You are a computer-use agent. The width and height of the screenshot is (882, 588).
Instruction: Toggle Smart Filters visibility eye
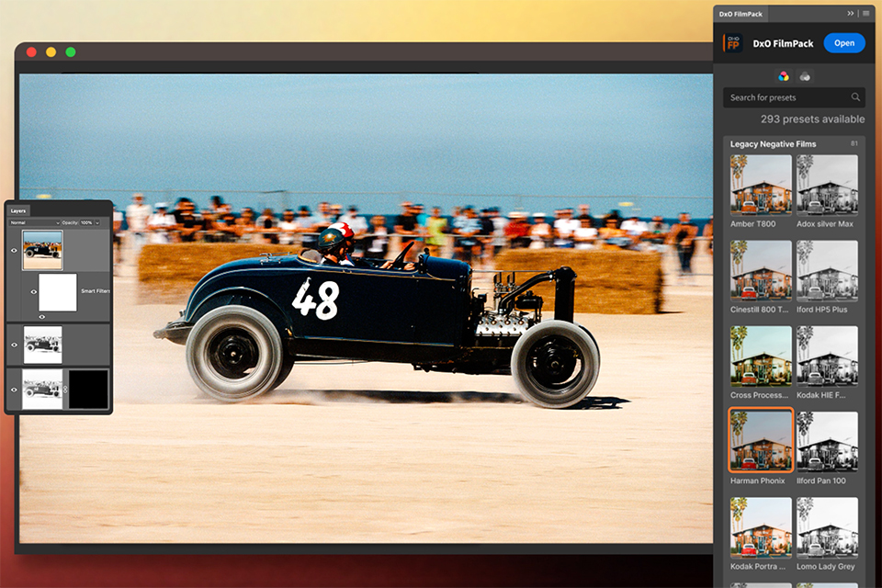tap(34, 292)
